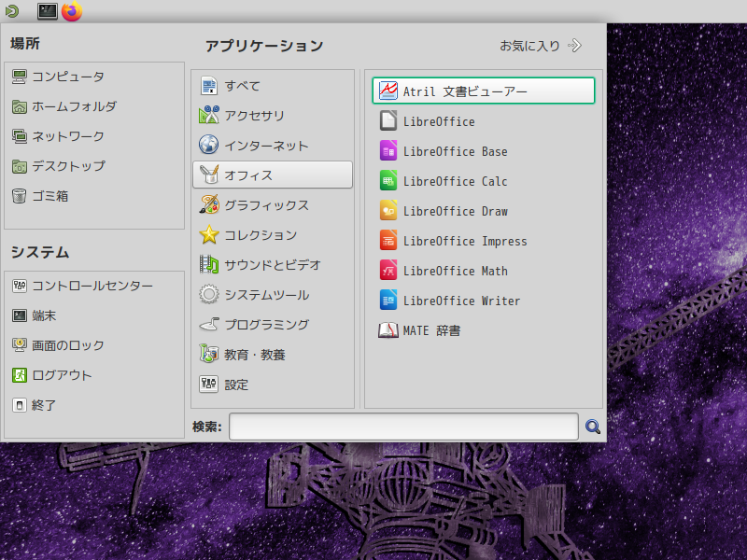Click the LibreOffice Impress label

465,242
